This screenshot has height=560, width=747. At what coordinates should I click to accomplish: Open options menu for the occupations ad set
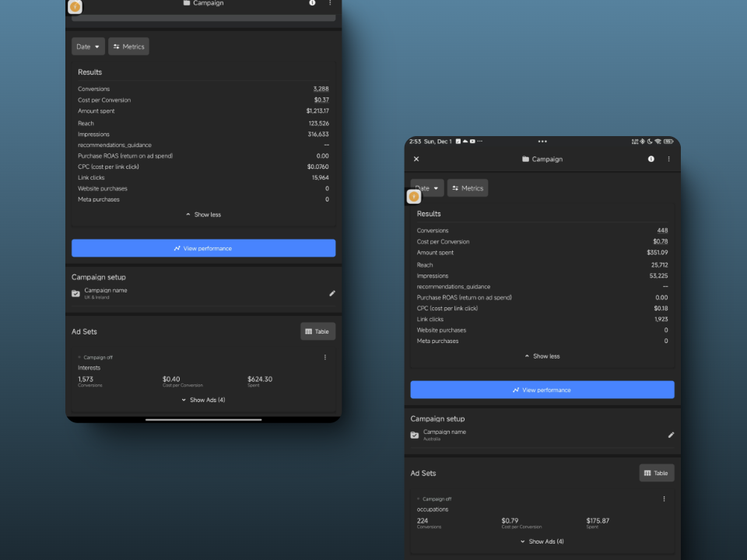pyautogui.click(x=664, y=499)
